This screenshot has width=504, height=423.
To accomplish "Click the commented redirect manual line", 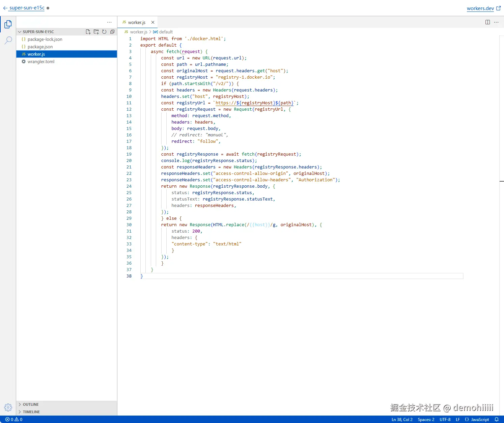I will click(x=200, y=135).
